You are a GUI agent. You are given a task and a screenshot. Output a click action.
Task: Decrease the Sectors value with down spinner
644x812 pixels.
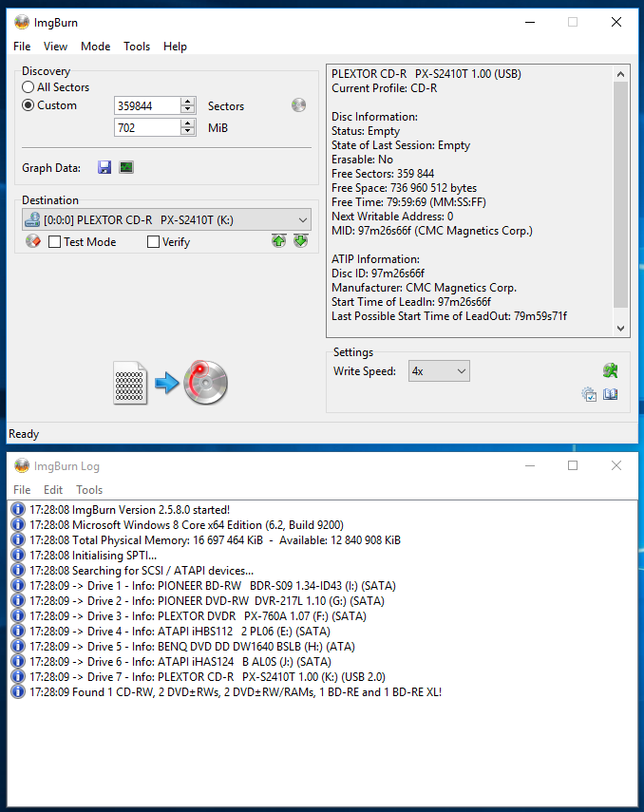click(x=188, y=109)
